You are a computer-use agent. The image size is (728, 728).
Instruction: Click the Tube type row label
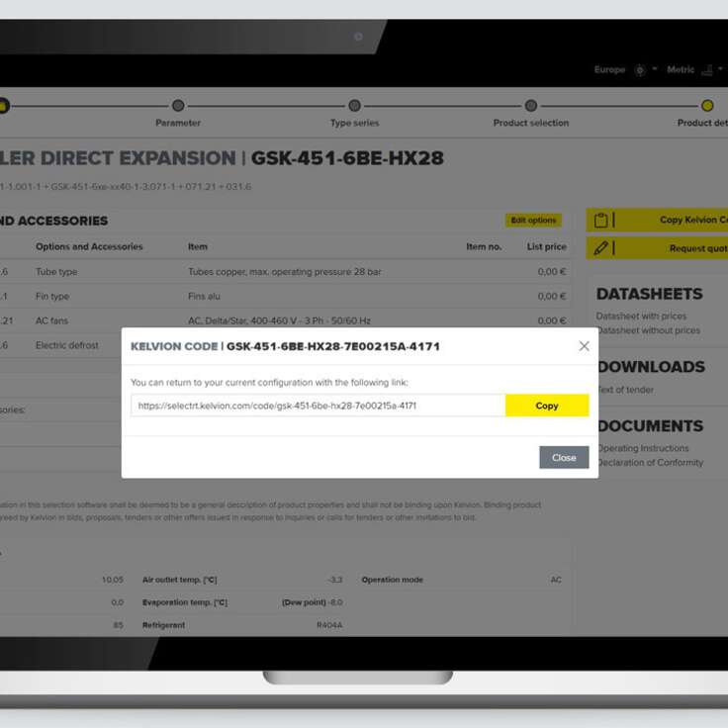tap(56, 272)
